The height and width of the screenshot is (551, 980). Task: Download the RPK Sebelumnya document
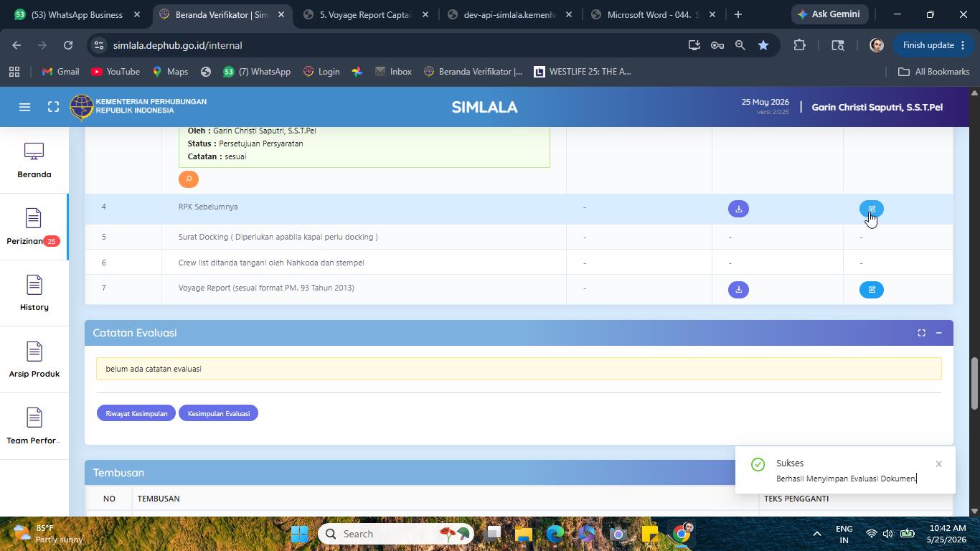[738, 209]
